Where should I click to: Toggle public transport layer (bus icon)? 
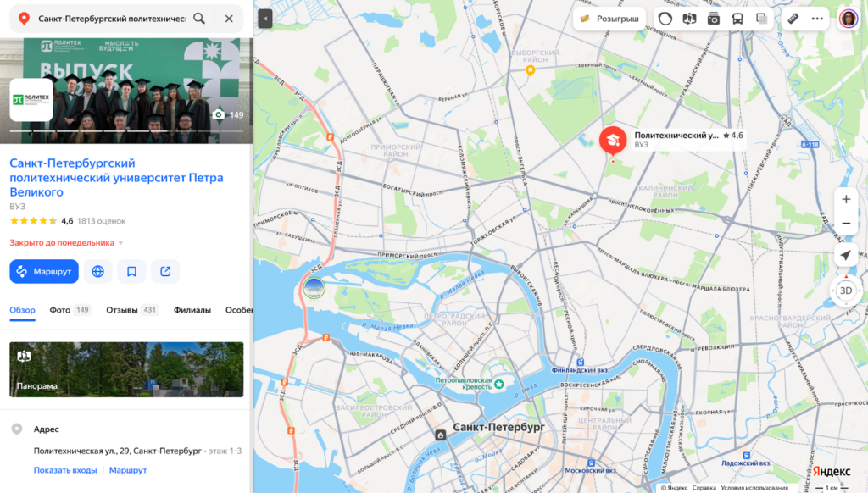coord(737,19)
